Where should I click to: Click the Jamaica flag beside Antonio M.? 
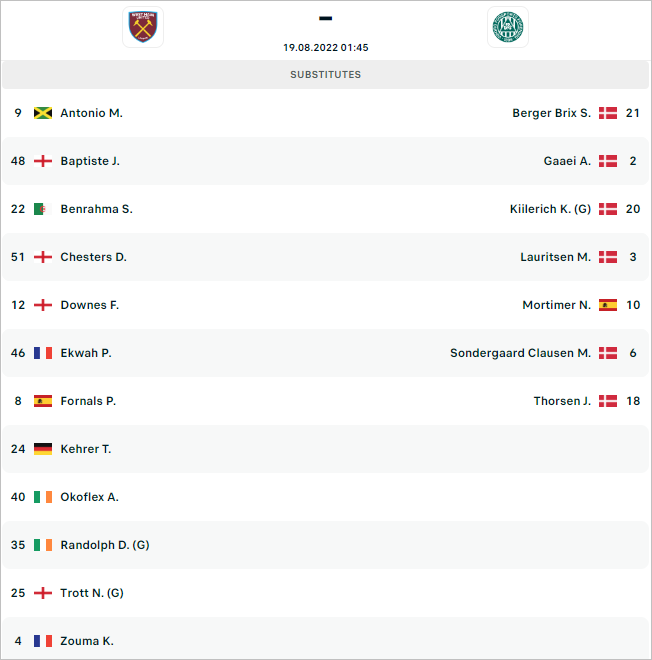coord(43,113)
